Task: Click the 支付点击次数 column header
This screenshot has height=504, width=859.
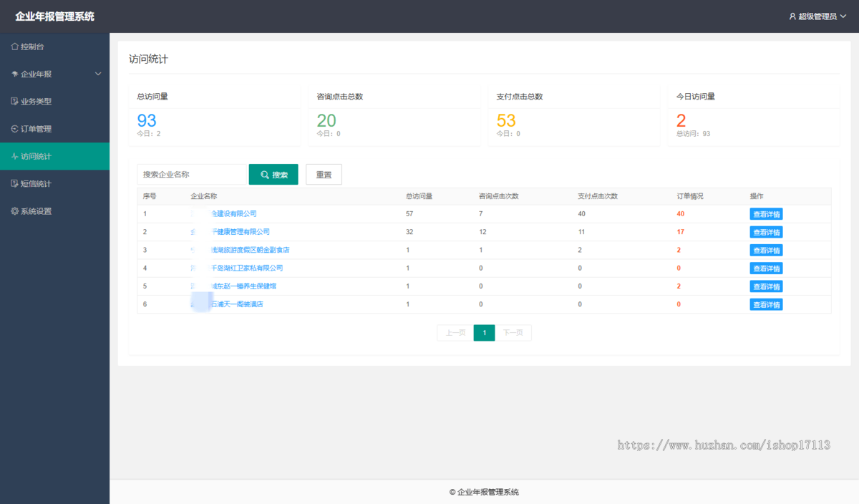Action: tap(598, 196)
